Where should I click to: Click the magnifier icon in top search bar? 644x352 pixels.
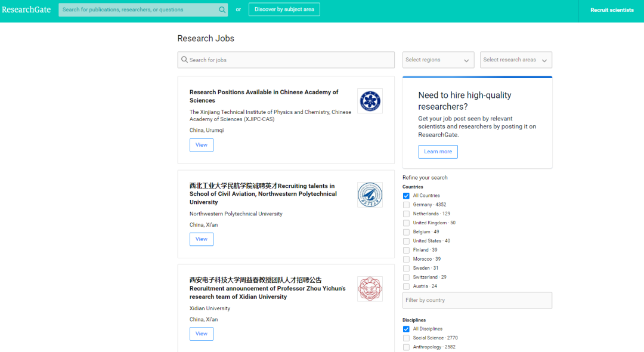click(222, 10)
